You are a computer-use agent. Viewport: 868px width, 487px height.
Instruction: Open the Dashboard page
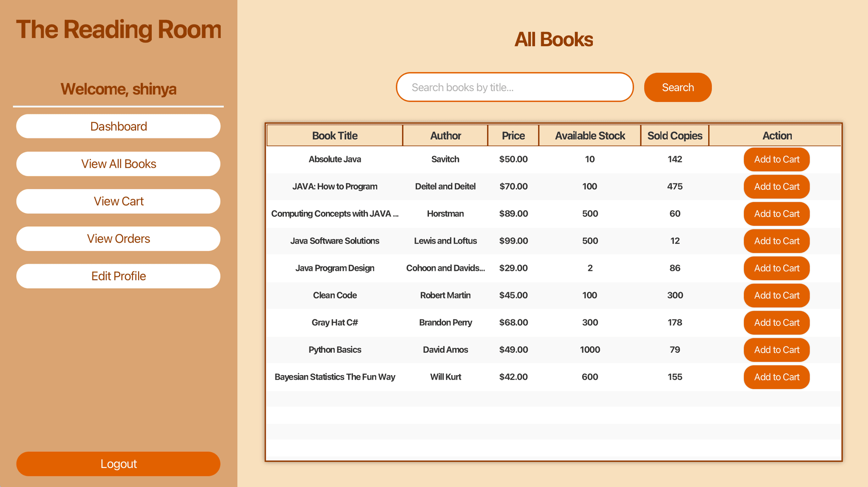click(x=118, y=126)
